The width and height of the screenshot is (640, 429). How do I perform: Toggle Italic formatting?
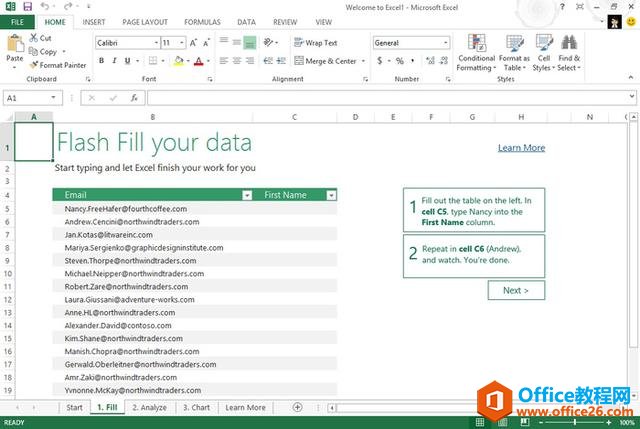coord(115,61)
